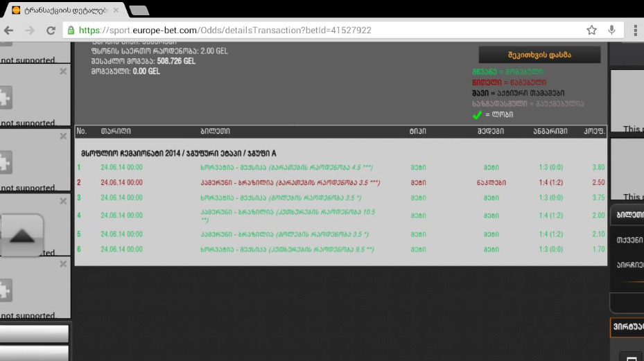Open row 5 კამერუნი - ბრაზილია goals bet
The image size is (644, 361).
tap(285, 234)
